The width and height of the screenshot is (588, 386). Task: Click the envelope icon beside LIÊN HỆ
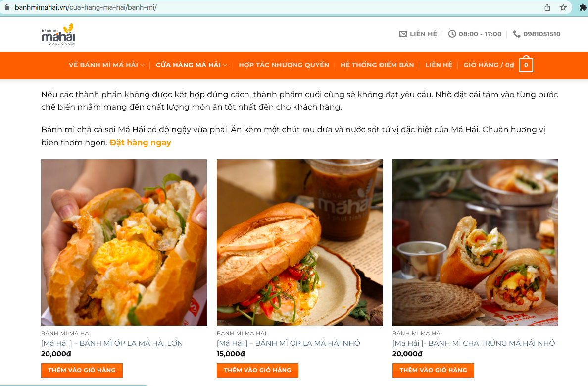403,34
